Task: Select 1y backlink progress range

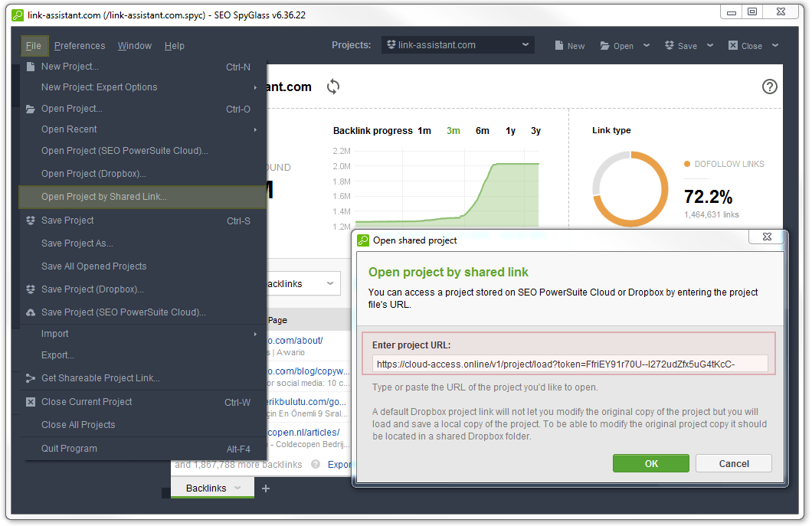Action: pyautogui.click(x=511, y=130)
